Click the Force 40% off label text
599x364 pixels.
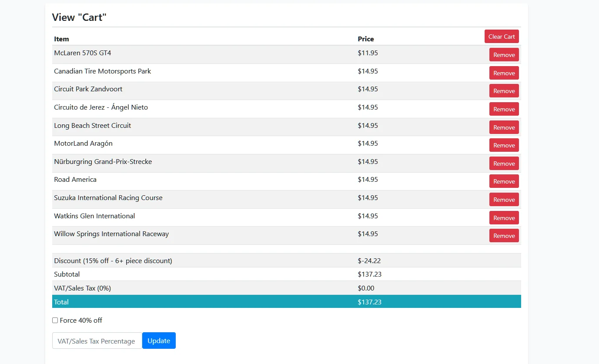(x=81, y=321)
